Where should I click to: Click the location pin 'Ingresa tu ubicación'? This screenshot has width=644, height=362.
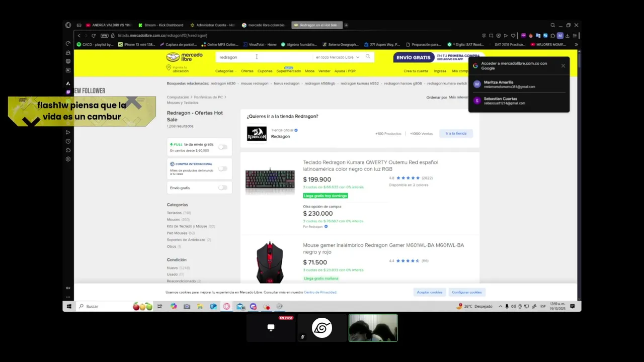[178, 69]
